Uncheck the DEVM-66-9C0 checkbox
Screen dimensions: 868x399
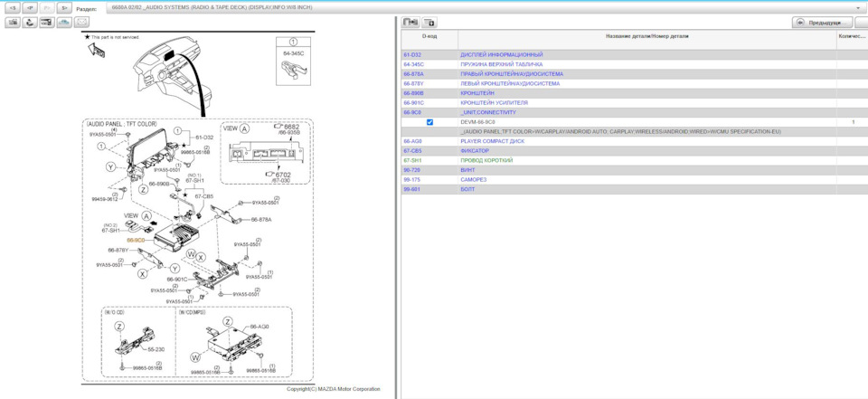point(430,122)
